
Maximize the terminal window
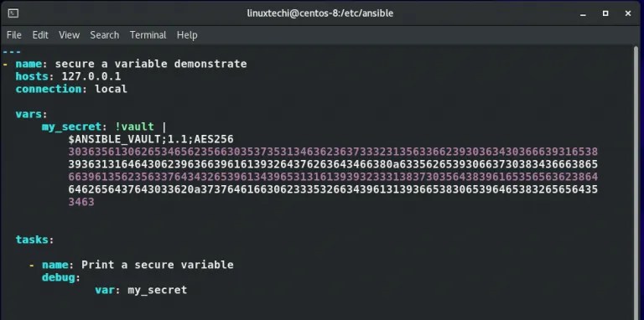pyautogui.click(x=605, y=13)
